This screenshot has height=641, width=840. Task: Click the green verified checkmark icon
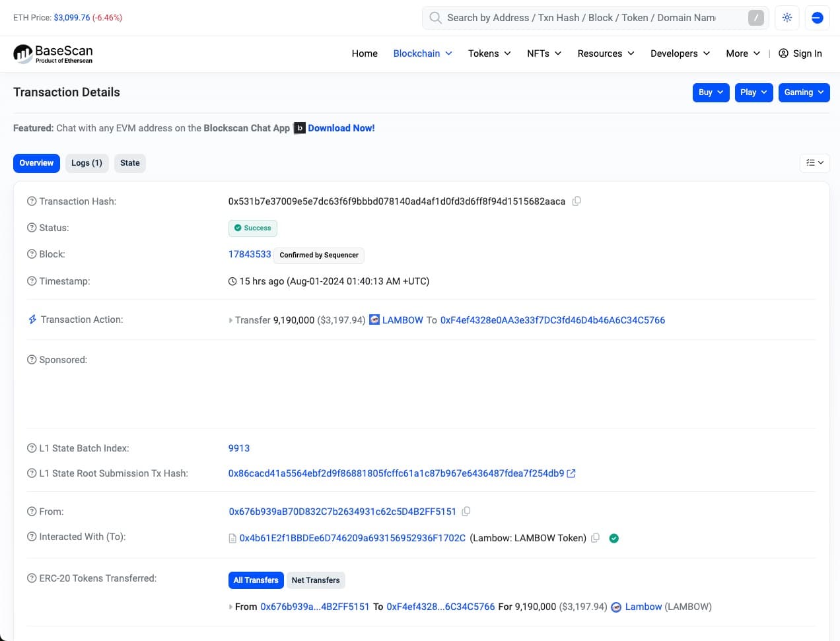point(613,538)
